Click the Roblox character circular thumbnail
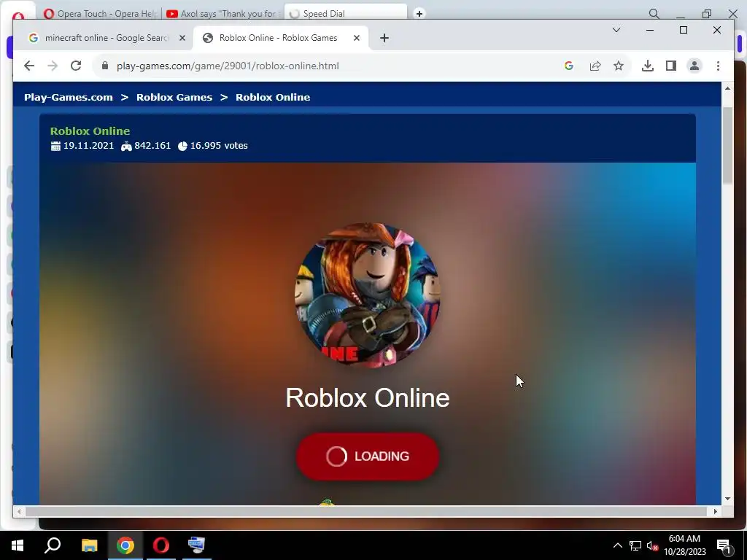Viewport: 747px width, 560px height. tap(368, 295)
